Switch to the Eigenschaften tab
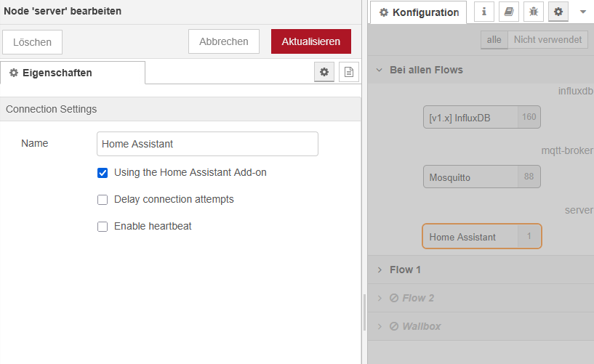The width and height of the screenshot is (594, 364). (73, 73)
